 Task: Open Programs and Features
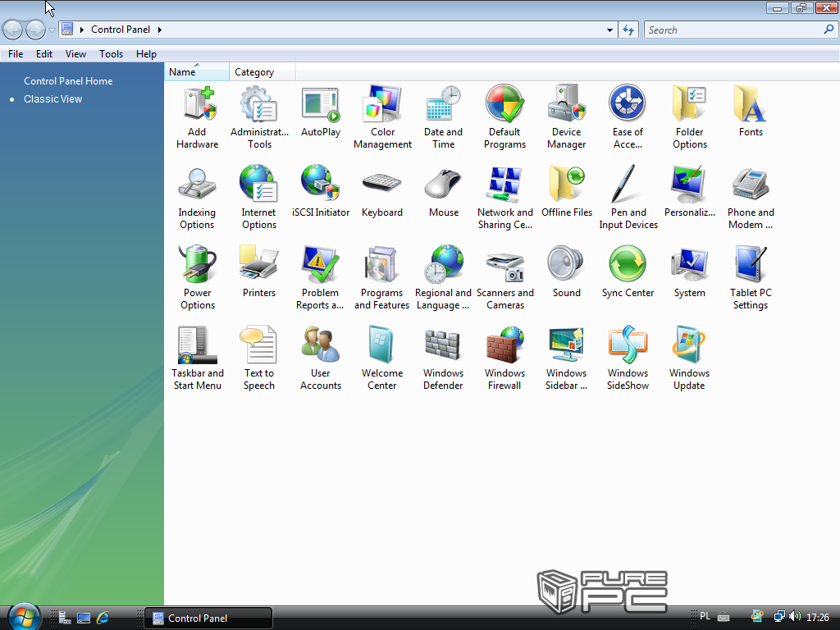pyautogui.click(x=381, y=279)
